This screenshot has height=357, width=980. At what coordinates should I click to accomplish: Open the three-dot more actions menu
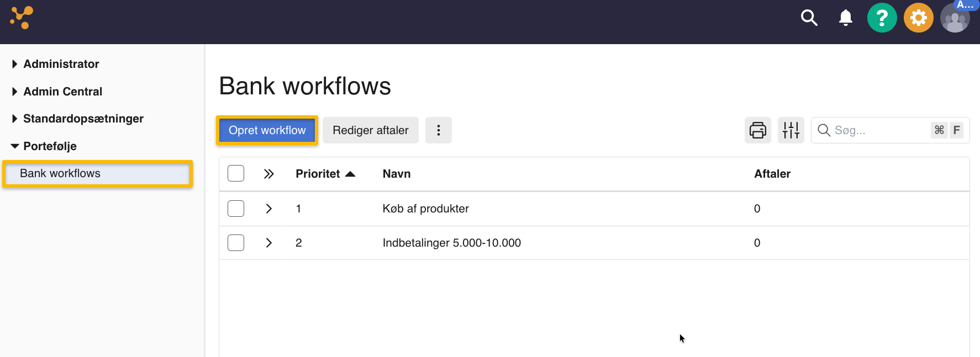[438, 130]
